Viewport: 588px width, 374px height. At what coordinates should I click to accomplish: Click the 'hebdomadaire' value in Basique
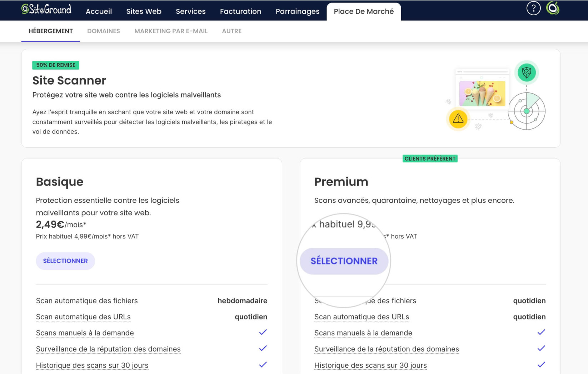[x=242, y=300]
